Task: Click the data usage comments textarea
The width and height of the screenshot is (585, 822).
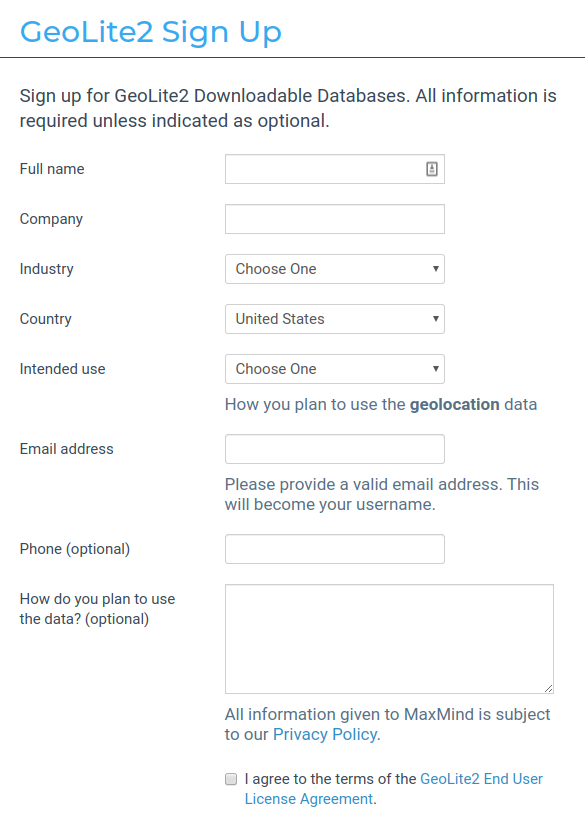Action: pos(388,638)
